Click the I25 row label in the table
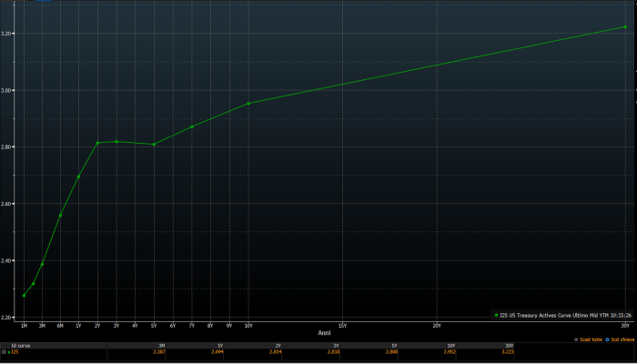Image resolution: width=637 pixels, height=364 pixels. pyautogui.click(x=14, y=351)
